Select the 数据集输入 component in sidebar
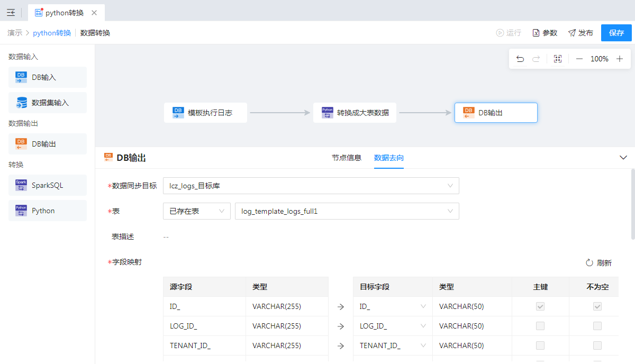 pos(48,103)
